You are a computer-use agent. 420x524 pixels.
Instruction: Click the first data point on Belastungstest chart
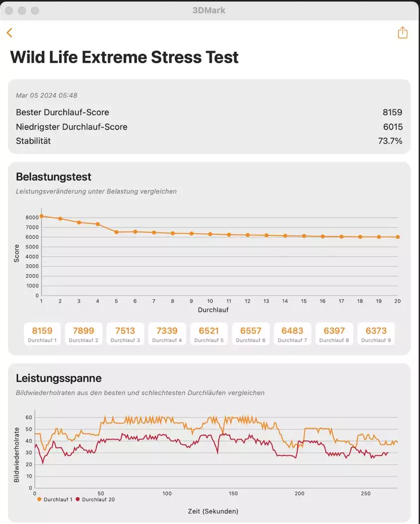pos(41,216)
